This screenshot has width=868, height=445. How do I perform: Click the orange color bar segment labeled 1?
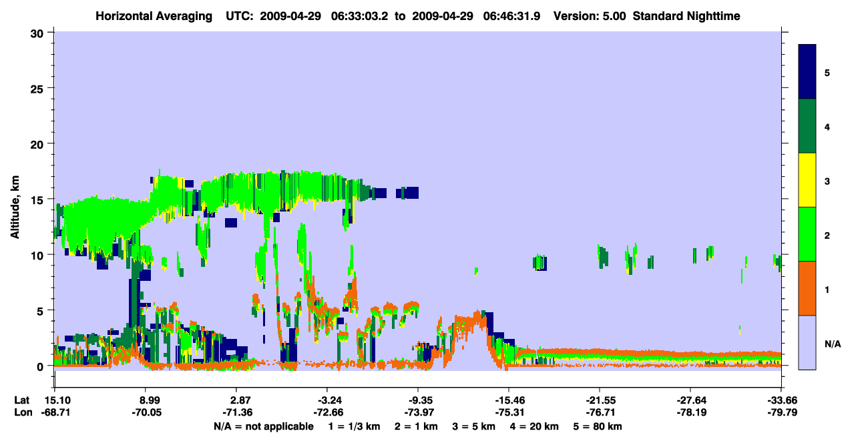coord(807,288)
